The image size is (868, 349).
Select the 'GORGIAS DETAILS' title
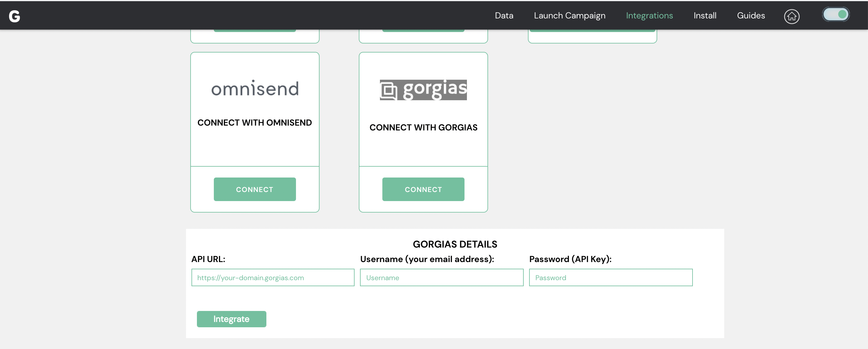pos(455,244)
